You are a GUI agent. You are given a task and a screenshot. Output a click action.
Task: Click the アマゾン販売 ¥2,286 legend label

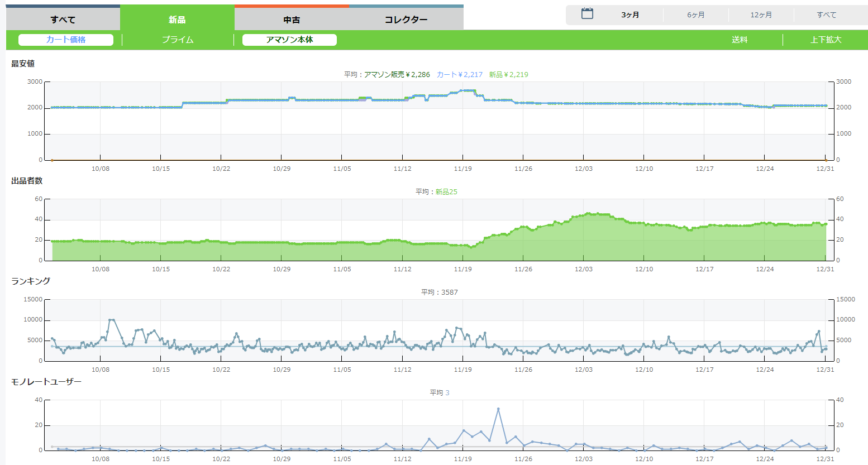[397, 74]
